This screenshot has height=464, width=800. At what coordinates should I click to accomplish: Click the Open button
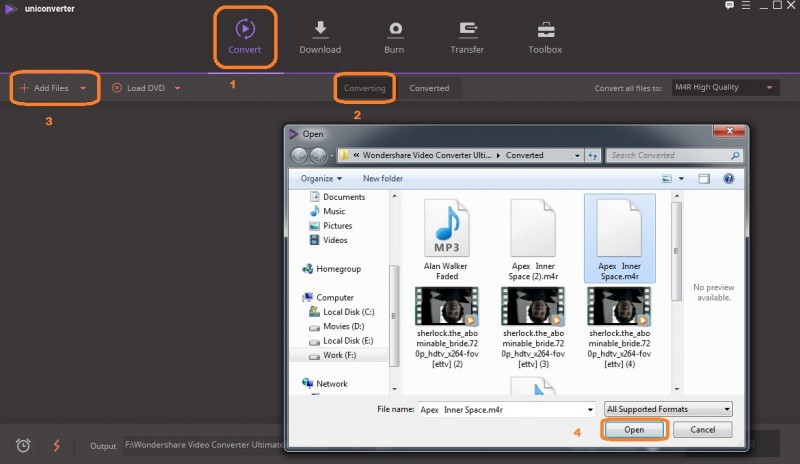click(634, 430)
